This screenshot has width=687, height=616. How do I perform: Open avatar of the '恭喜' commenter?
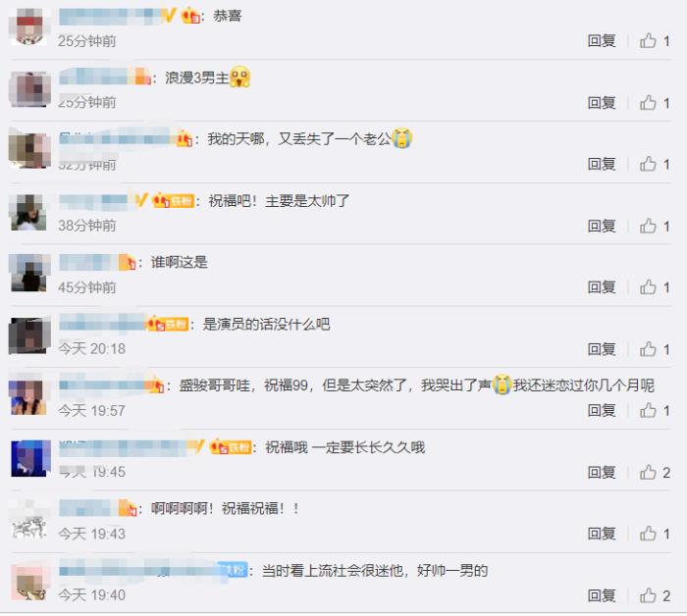click(x=28, y=27)
